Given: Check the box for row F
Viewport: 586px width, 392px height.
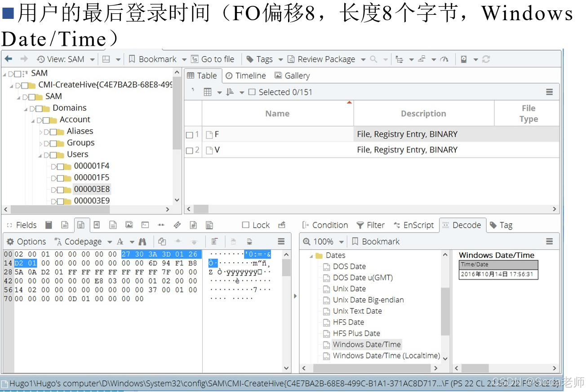Looking at the screenshot, I should pos(189,135).
